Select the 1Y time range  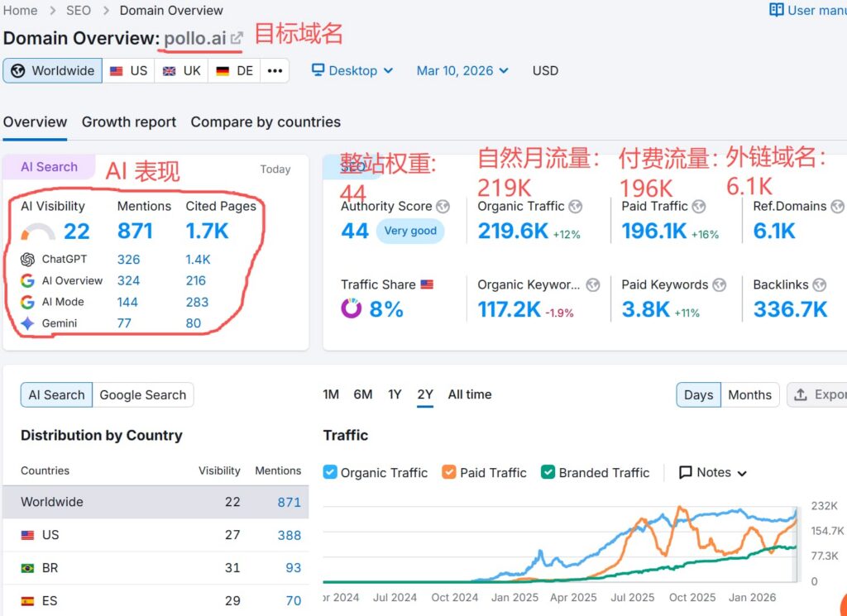coord(395,394)
